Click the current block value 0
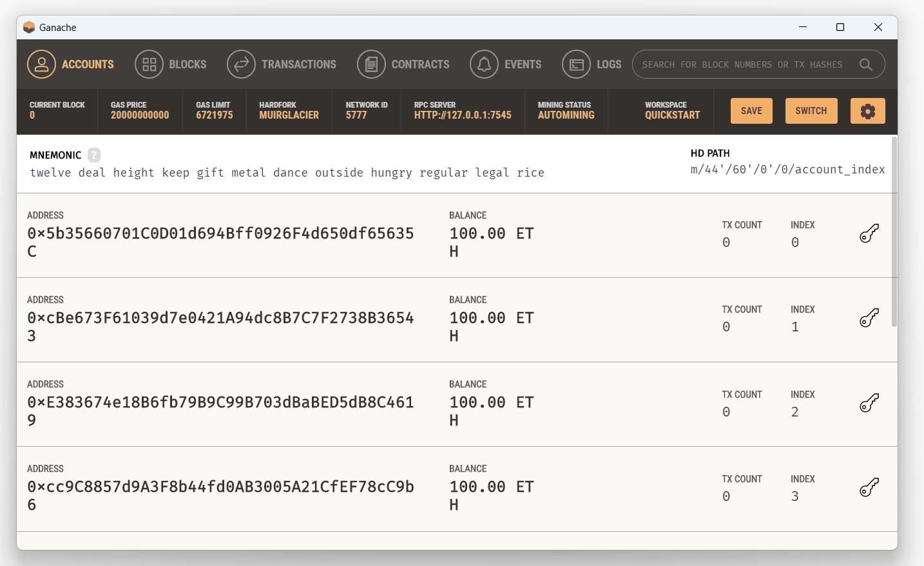The image size is (924, 566). coord(32,115)
